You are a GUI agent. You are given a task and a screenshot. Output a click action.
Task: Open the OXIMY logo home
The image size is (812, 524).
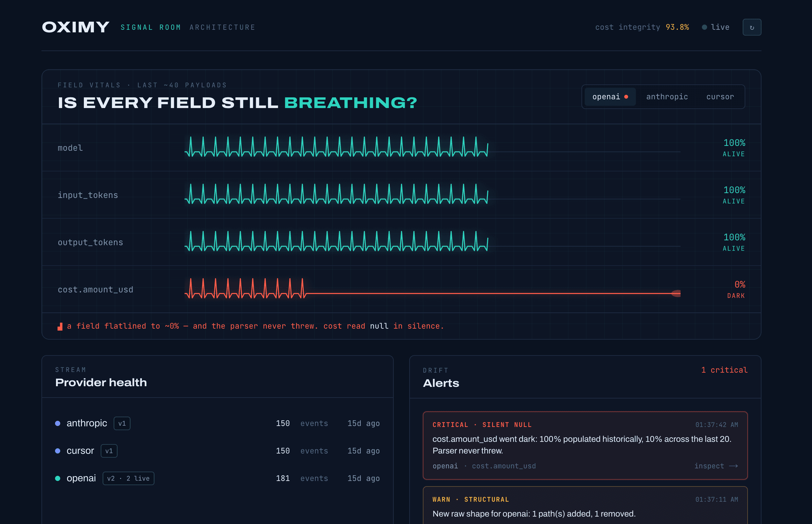[x=76, y=27]
